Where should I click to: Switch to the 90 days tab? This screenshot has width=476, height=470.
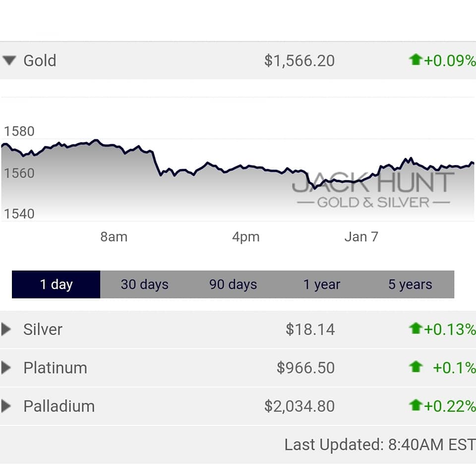tap(233, 285)
